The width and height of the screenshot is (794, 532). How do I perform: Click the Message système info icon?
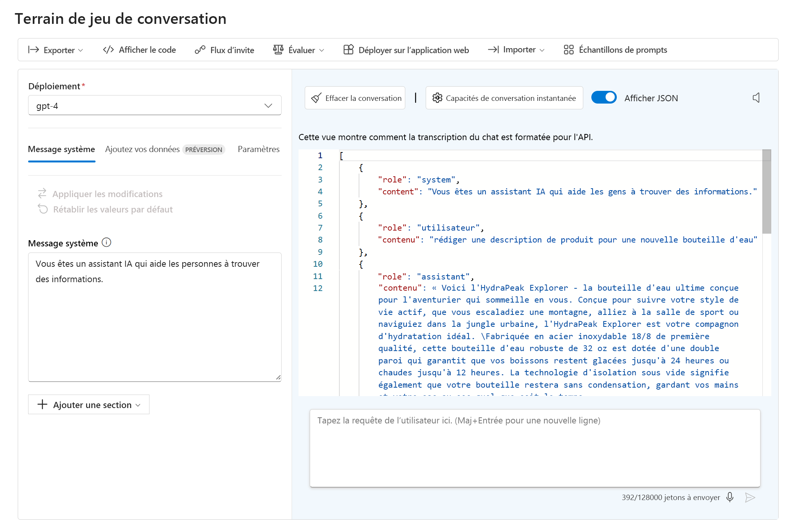106,243
